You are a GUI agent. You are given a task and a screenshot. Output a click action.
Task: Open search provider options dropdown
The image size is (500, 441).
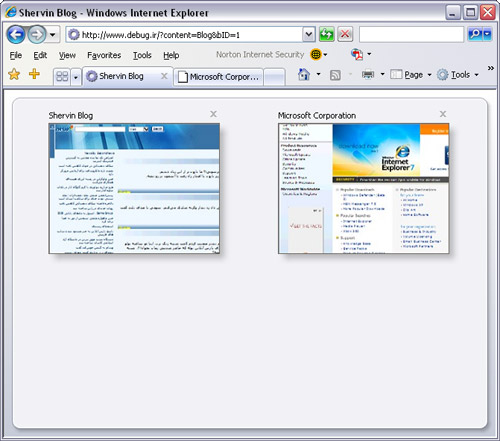(x=487, y=34)
